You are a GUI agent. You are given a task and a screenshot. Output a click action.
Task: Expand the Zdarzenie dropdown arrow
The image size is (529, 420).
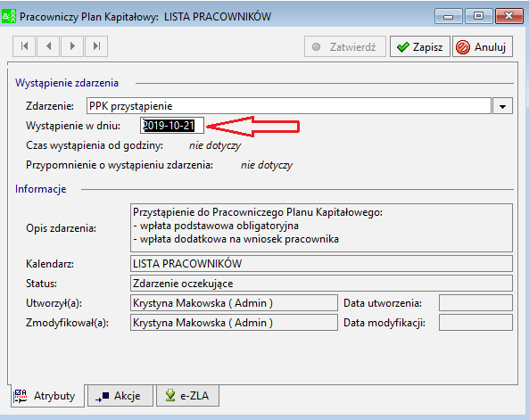503,106
